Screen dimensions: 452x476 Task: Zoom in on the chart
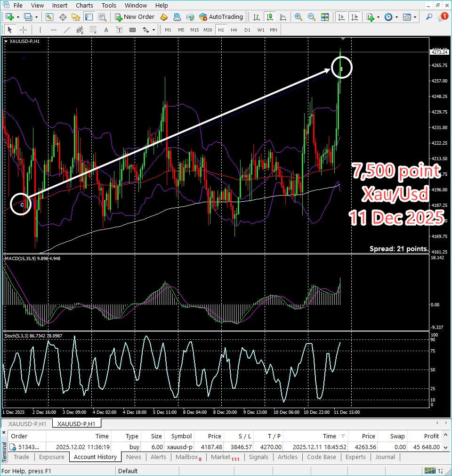(x=298, y=17)
